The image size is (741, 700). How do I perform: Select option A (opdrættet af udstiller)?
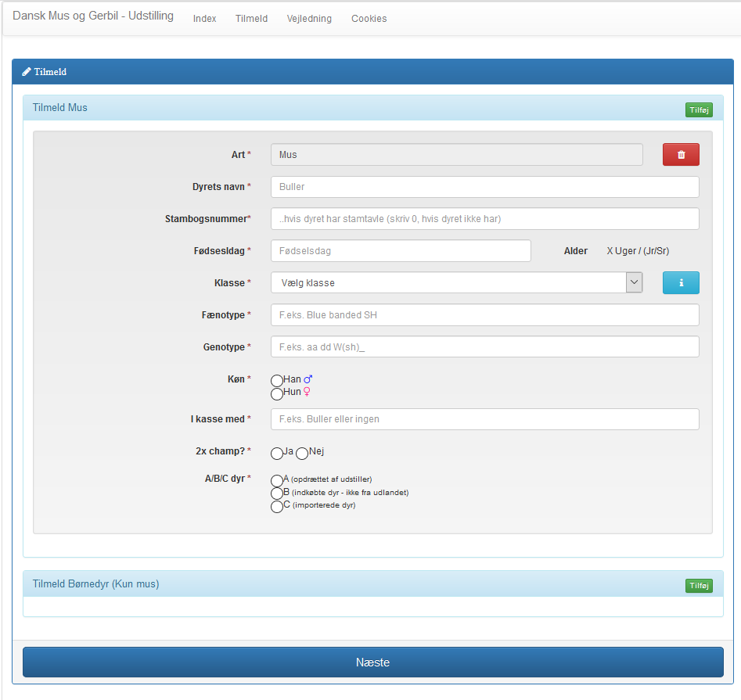click(277, 480)
